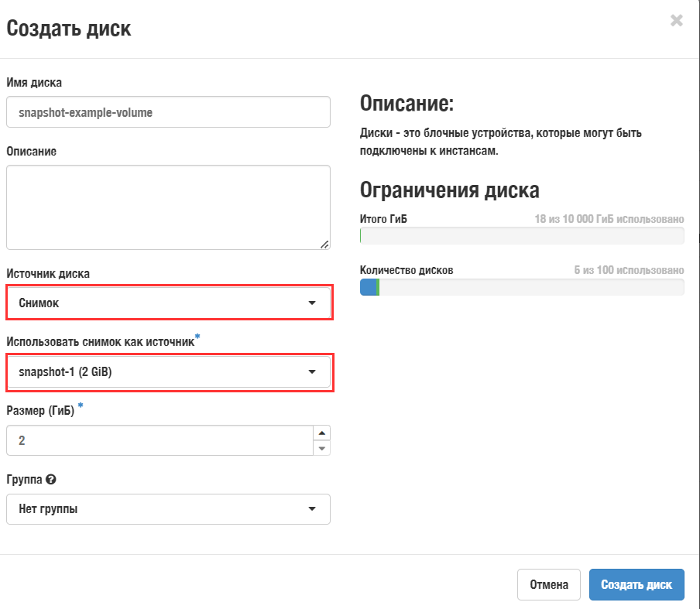
Task: Click the caret on Нет группы selector
Action: tap(314, 509)
